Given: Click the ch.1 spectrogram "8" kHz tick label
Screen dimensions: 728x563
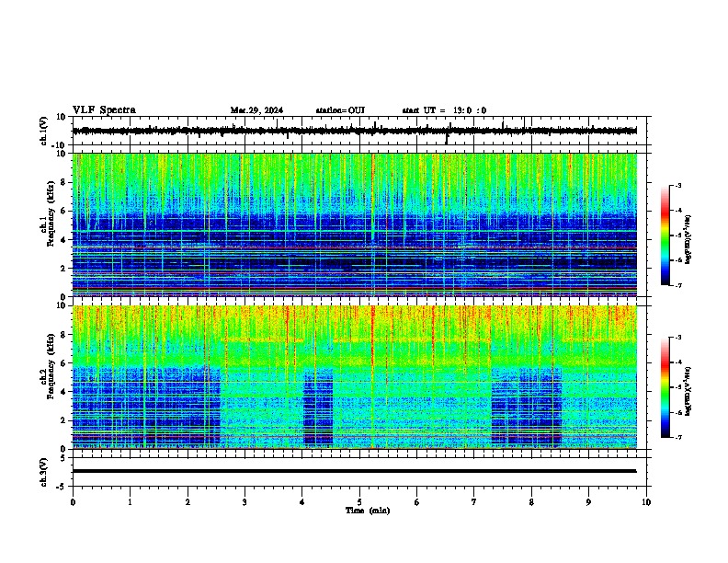Looking at the screenshot, I should (x=64, y=182).
